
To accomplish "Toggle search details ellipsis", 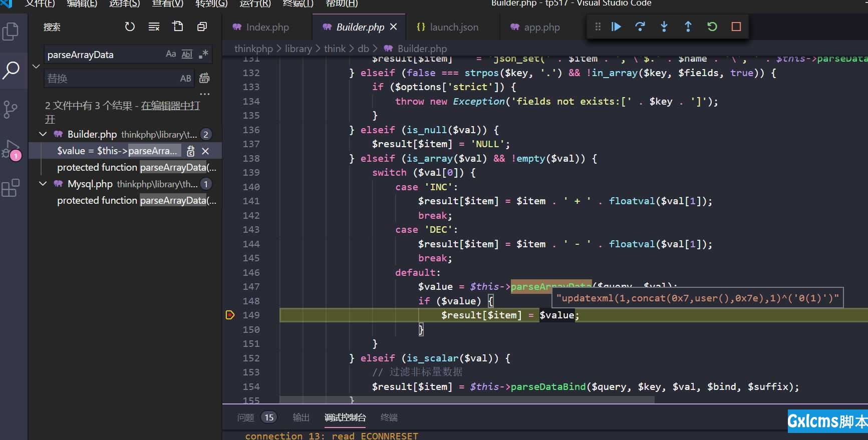I will coord(205,94).
